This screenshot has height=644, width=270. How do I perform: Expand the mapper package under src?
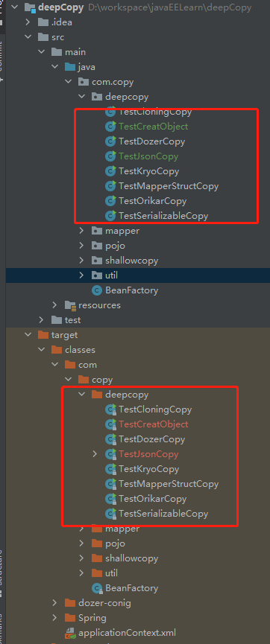pyautogui.click(x=82, y=231)
